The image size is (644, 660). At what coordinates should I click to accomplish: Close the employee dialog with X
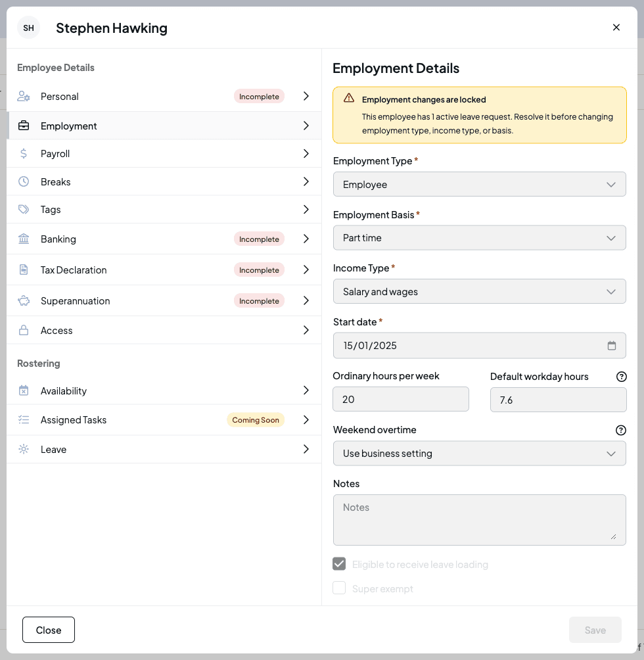(x=616, y=28)
